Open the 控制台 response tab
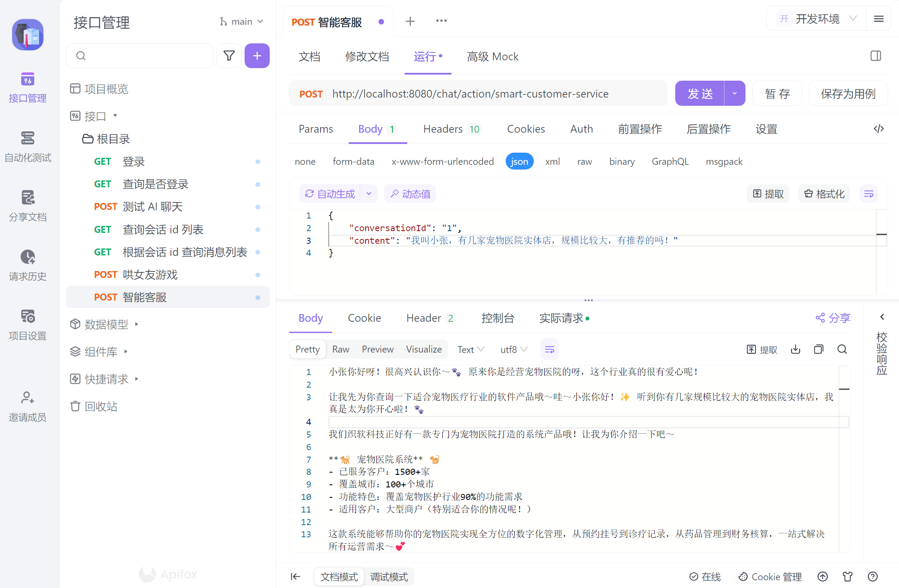The image size is (899, 588). pos(497,318)
